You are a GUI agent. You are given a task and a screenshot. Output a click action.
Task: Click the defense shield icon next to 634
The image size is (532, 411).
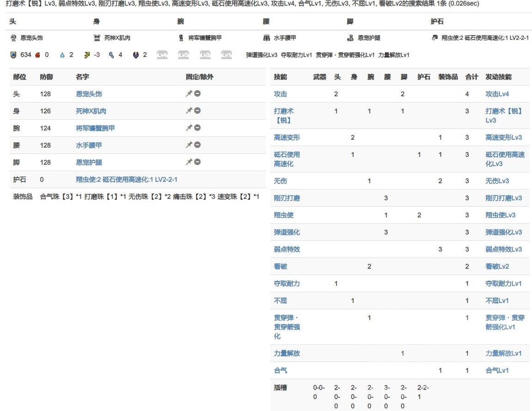pos(13,55)
